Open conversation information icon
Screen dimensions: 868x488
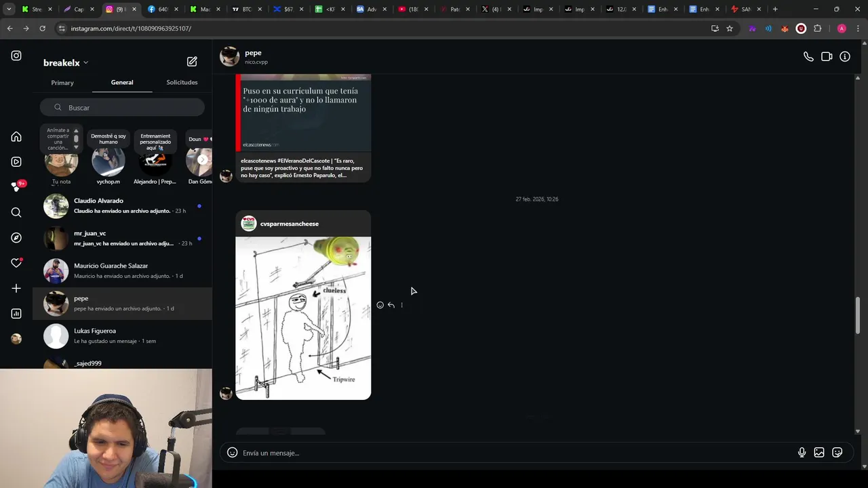(845, 57)
